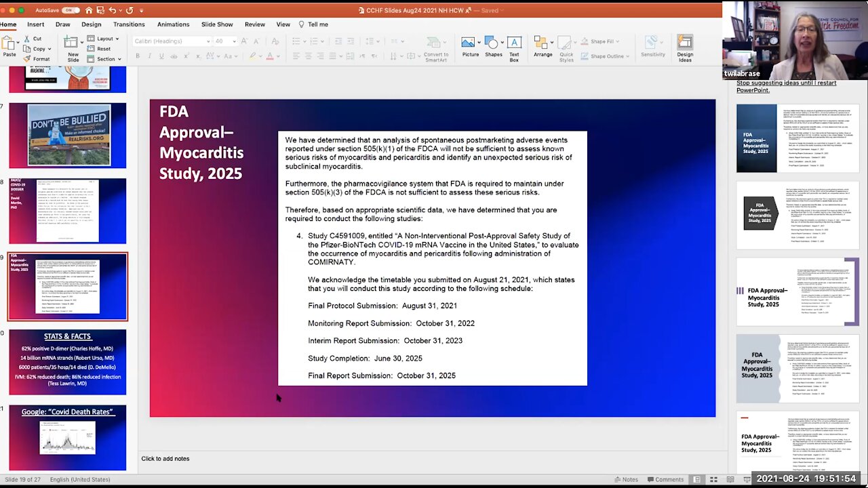Open the Shape Fill dropdown
Screen dimensions: 868x488
(599, 41)
